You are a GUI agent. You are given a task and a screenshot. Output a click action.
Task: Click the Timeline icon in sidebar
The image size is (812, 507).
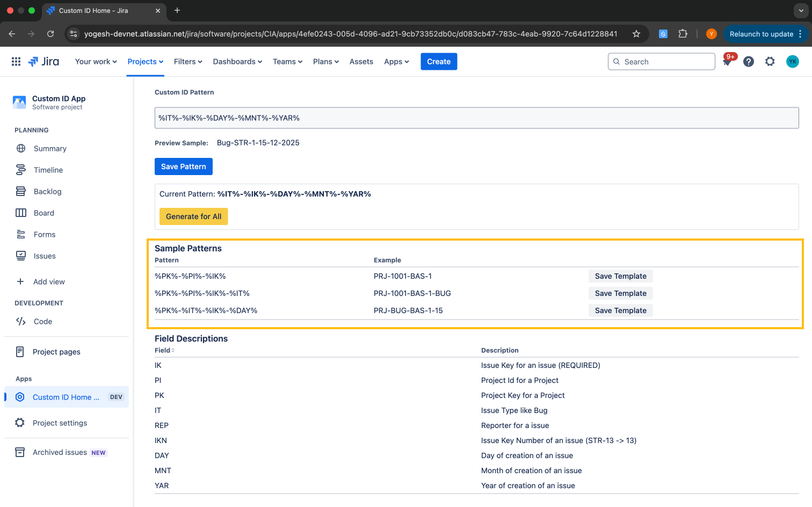click(21, 170)
